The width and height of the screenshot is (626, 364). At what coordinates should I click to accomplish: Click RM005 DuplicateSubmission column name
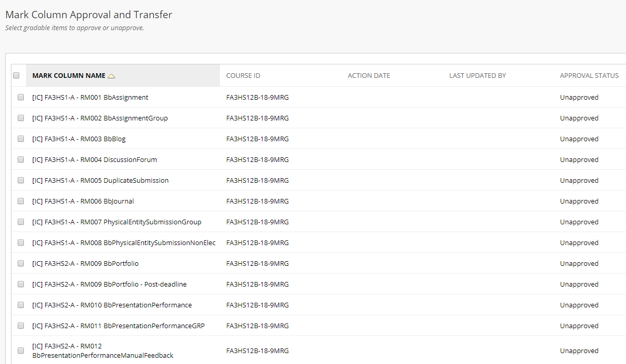[x=100, y=181]
